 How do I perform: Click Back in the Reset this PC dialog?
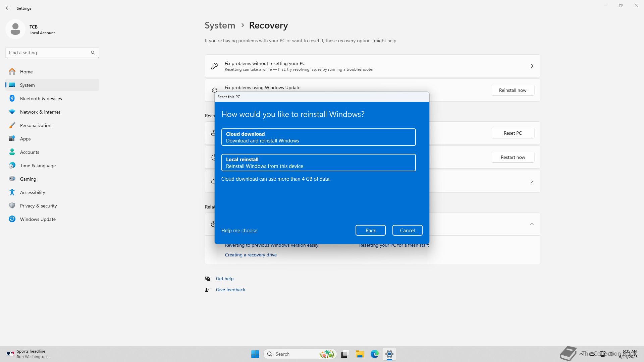click(370, 230)
